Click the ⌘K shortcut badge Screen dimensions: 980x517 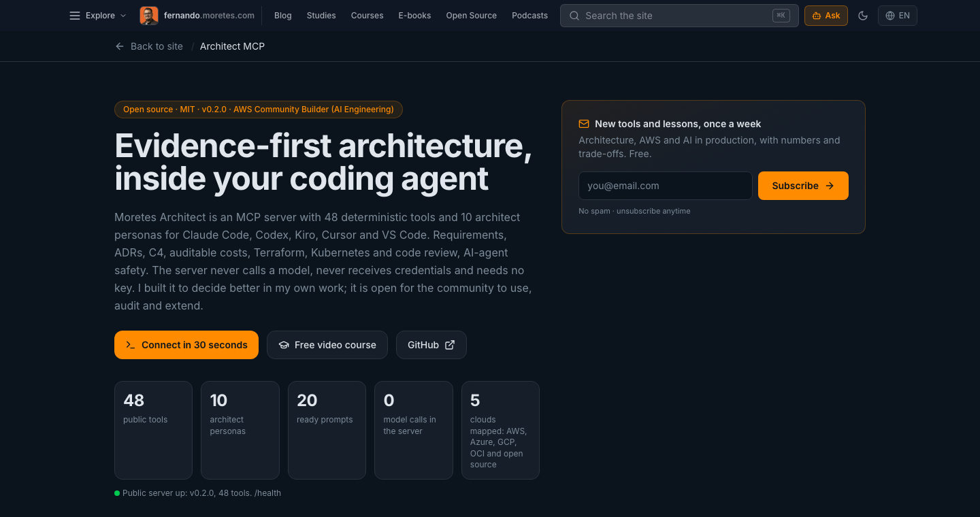click(x=781, y=16)
